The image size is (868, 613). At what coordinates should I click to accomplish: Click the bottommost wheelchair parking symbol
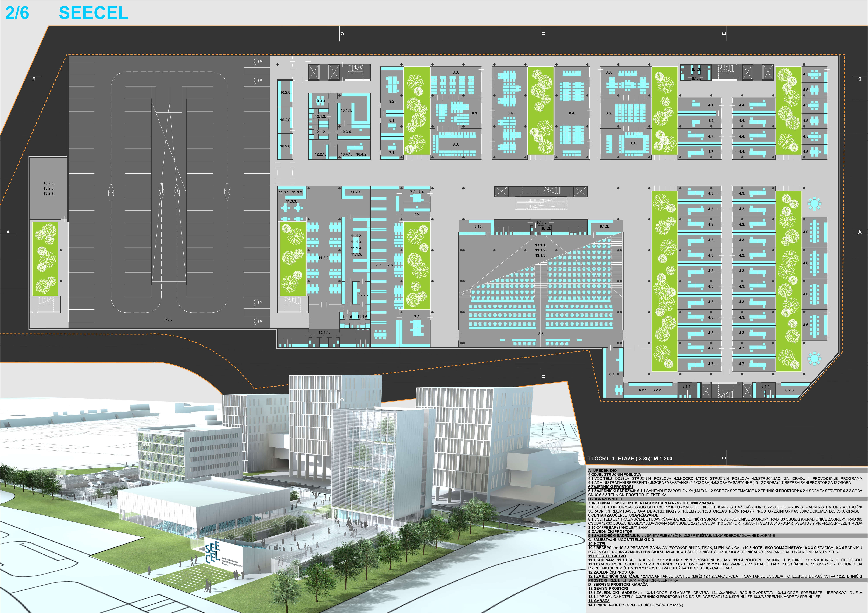pyautogui.click(x=258, y=322)
